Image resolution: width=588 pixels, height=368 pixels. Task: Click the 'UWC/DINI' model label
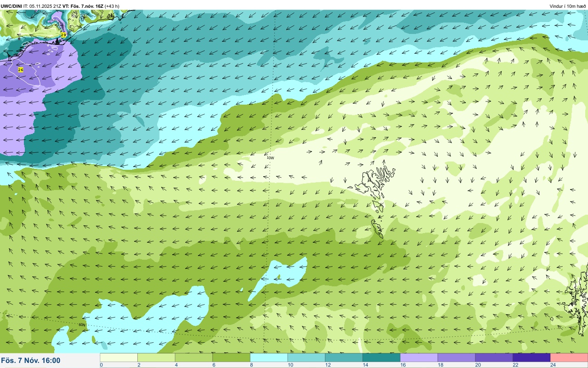[11, 6]
